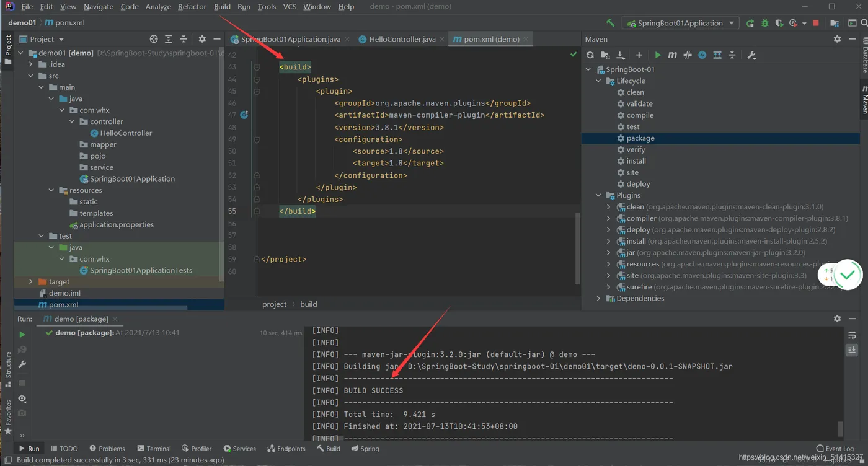Viewport: 868px width, 466px height.
Task: Click Expand All in the Project panel
Action: click(169, 39)
